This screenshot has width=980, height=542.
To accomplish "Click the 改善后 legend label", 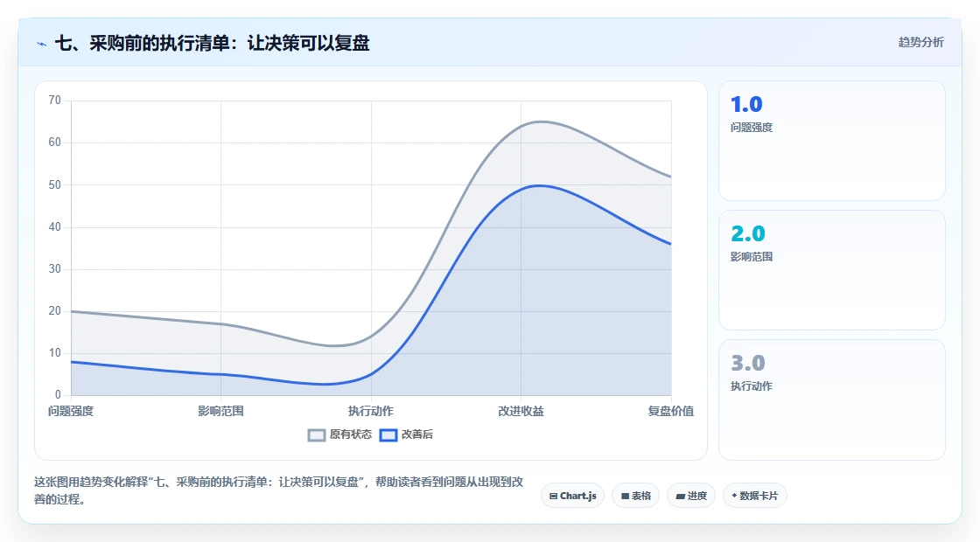I will 416,434.
